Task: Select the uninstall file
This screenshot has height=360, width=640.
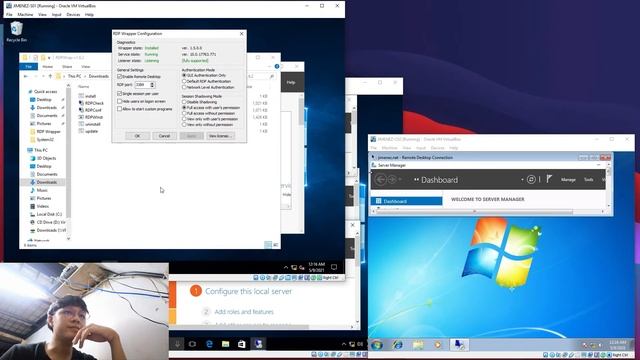Action: (93, 124)
